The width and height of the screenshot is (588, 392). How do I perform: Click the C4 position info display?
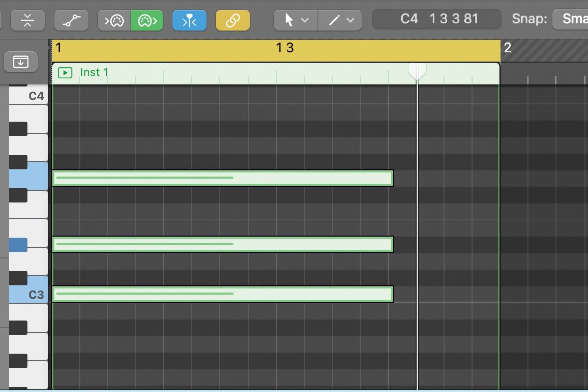[x=436, y=20]
